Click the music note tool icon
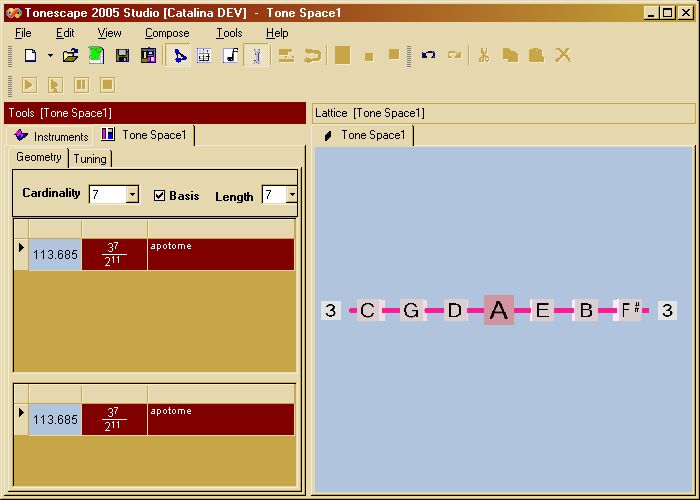700x500 pixels. pos(230,56)
